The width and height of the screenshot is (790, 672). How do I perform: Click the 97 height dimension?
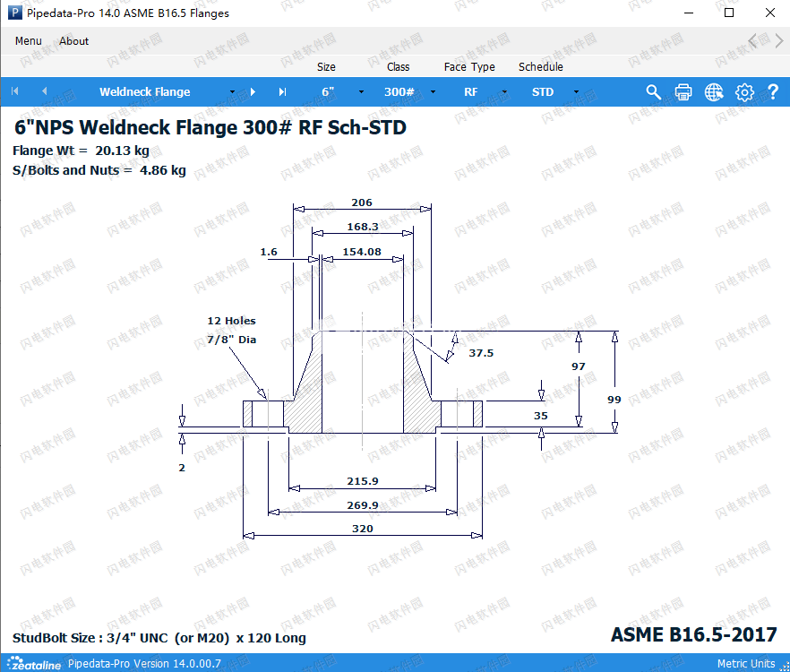click(x=579, y=366)
